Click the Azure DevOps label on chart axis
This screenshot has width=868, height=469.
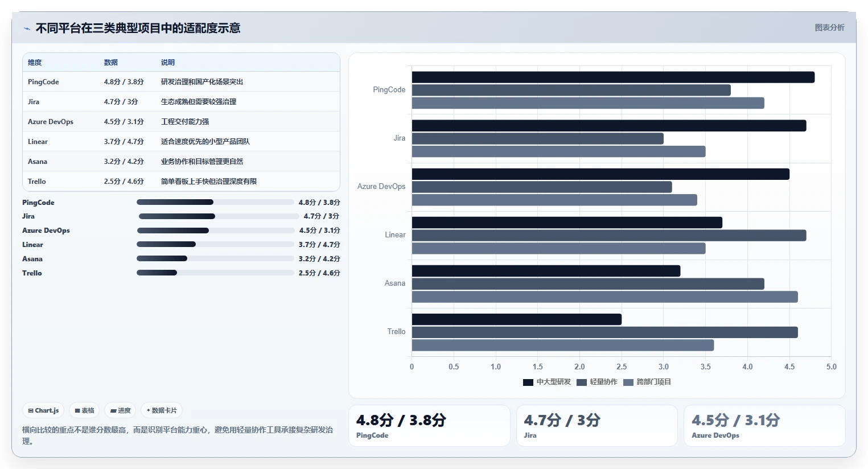381,187
